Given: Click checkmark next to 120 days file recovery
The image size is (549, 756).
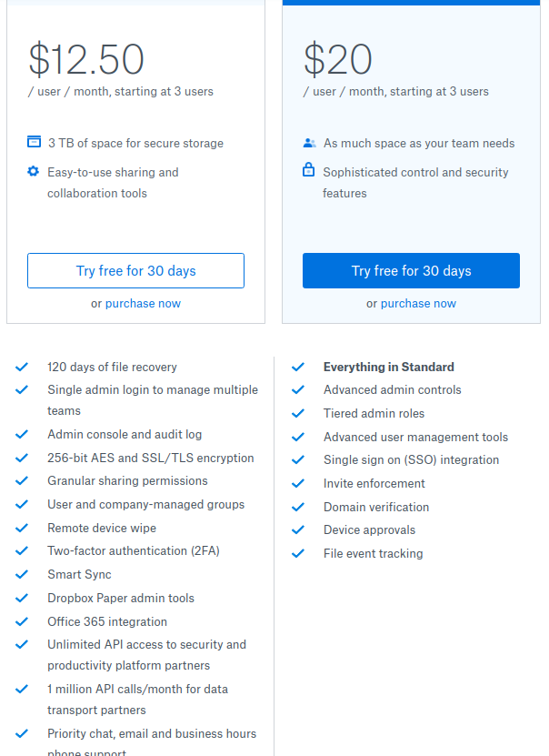Looking at the screenshot, I should point(22,368).
